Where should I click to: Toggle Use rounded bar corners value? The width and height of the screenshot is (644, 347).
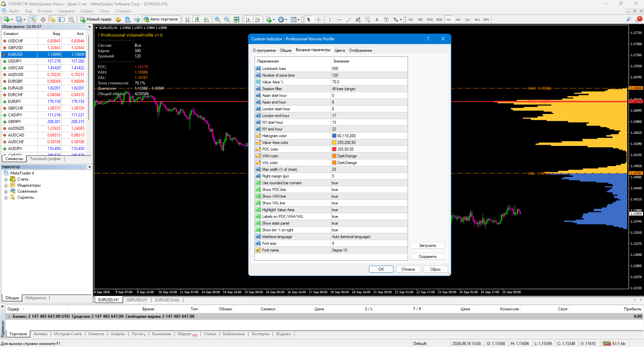(x=369, y=183)
